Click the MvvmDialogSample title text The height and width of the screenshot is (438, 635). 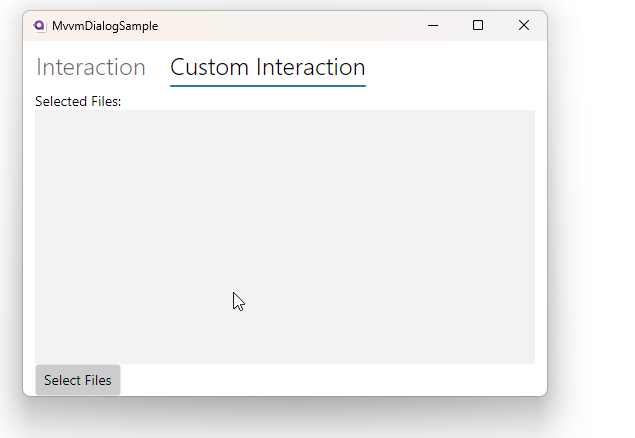[x=105, y=26]
